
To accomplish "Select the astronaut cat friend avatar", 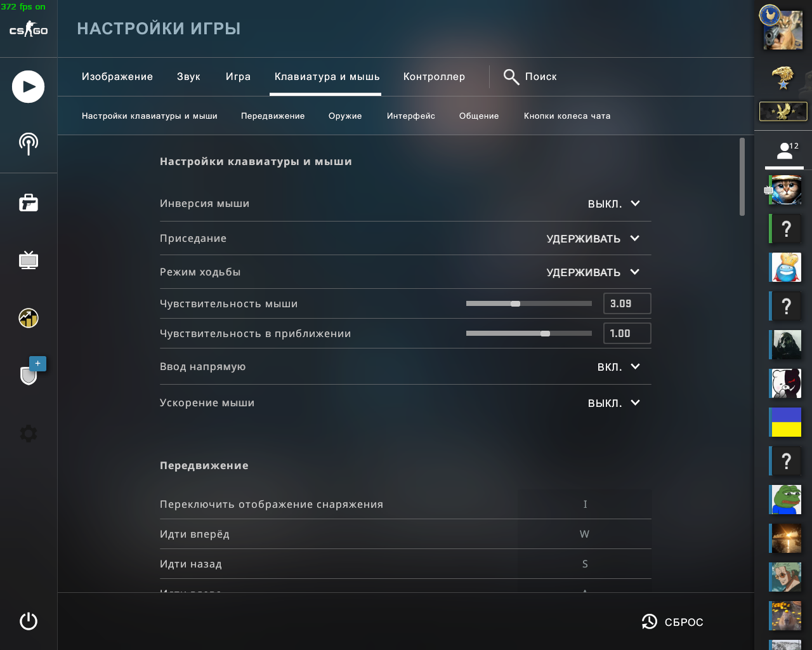I will [785, 190].
